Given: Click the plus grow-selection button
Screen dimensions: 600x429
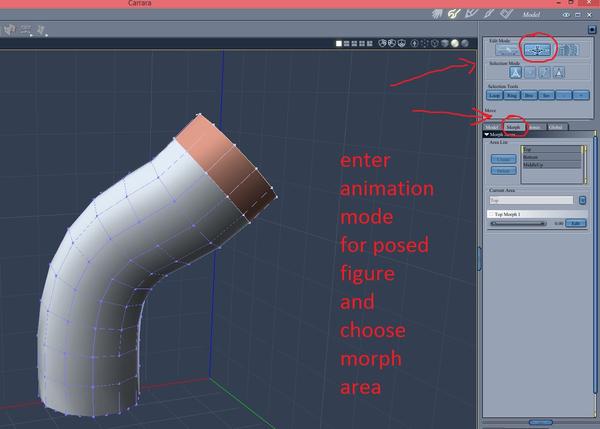Looking at the screenshot, I should [x=581, y=95].
